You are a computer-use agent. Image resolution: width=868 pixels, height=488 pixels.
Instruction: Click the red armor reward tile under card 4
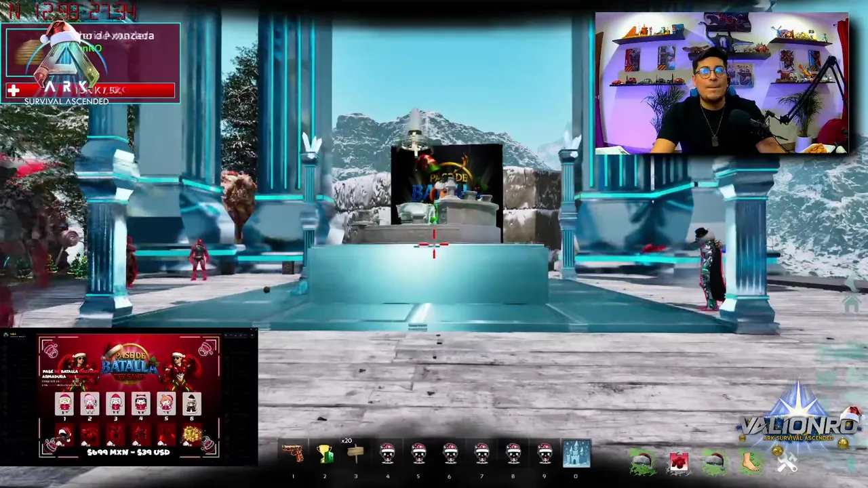point(140,434)
